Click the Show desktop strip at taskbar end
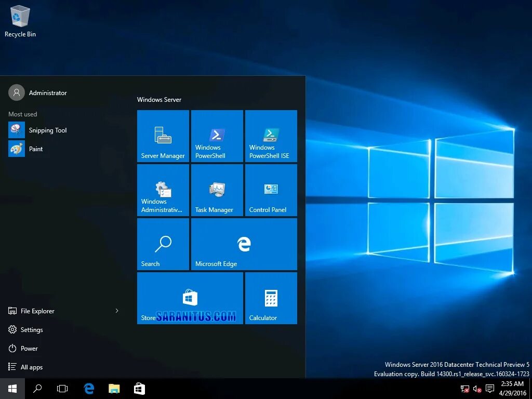The width and height of the screenshot is (532, 399). tap(530, 389)
